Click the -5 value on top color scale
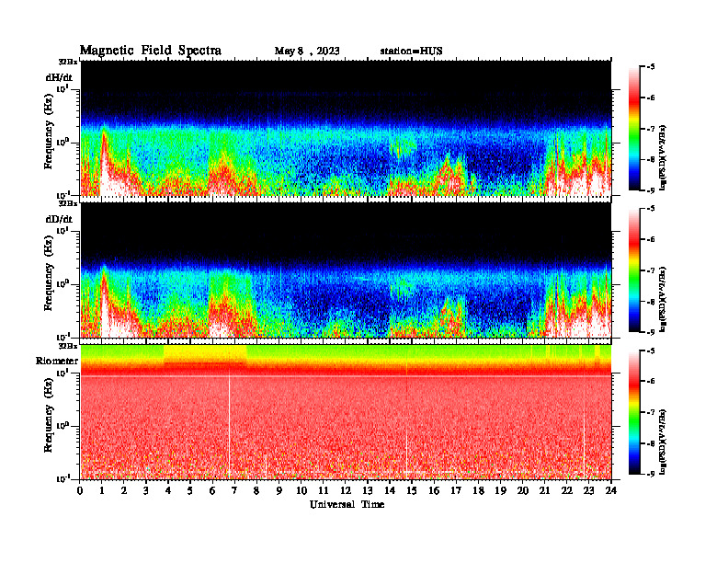The width and height of the screenshot is (728, 563). coord(651,67)
